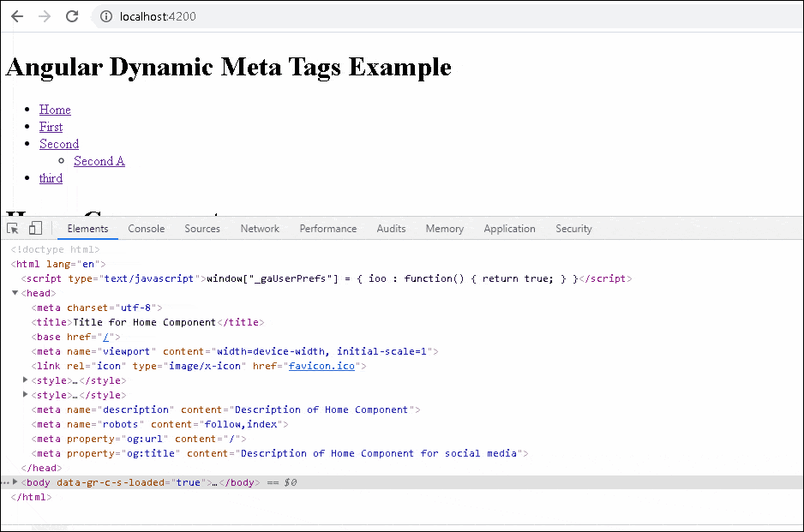The image size is (804, 532).
Task: Click the address bar showing localhost:4200
Action: coord(163,16)
